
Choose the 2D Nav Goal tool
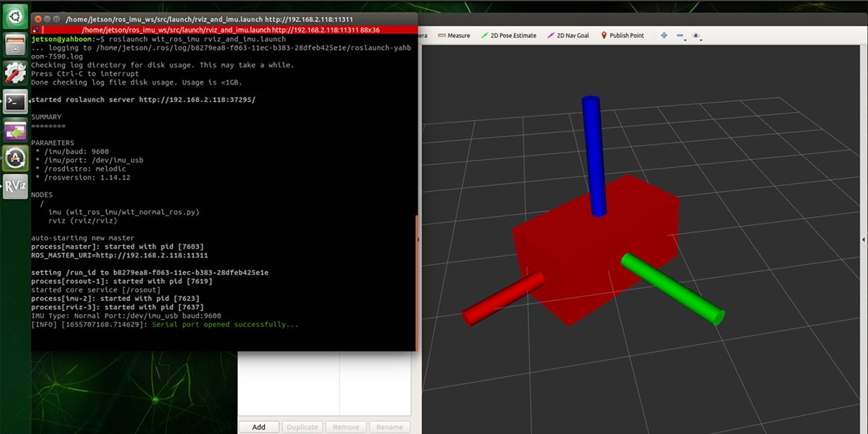pyautogui.click(x=569, y=35)
